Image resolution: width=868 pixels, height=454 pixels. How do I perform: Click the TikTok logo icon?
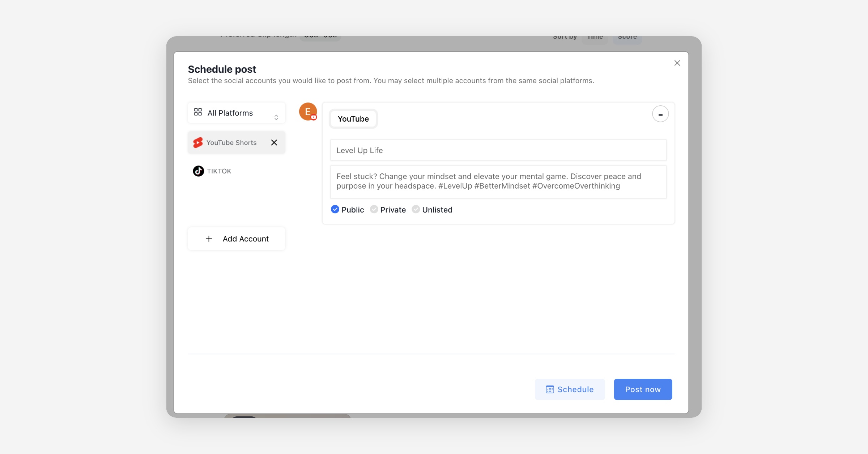pyautogui.click(x=198, y=171)
